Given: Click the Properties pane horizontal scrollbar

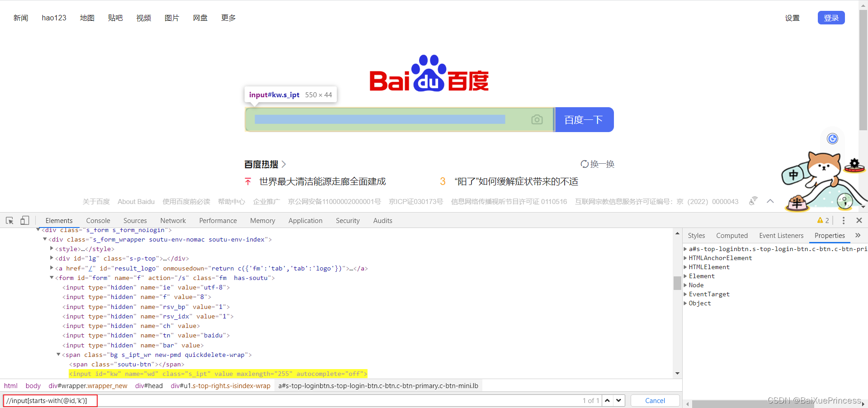Looking at the screenshot, I should pyautogui.click(x=753, y=404).
